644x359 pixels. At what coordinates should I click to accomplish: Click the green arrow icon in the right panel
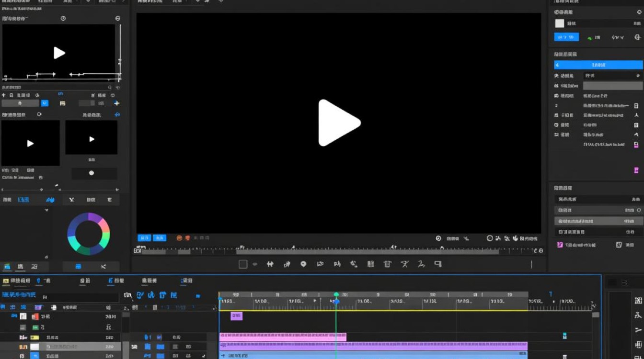[590, 38]
